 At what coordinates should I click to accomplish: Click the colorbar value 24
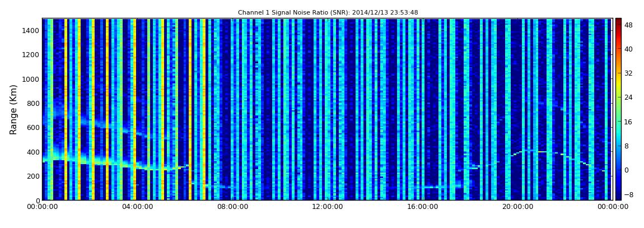point(628,97)
